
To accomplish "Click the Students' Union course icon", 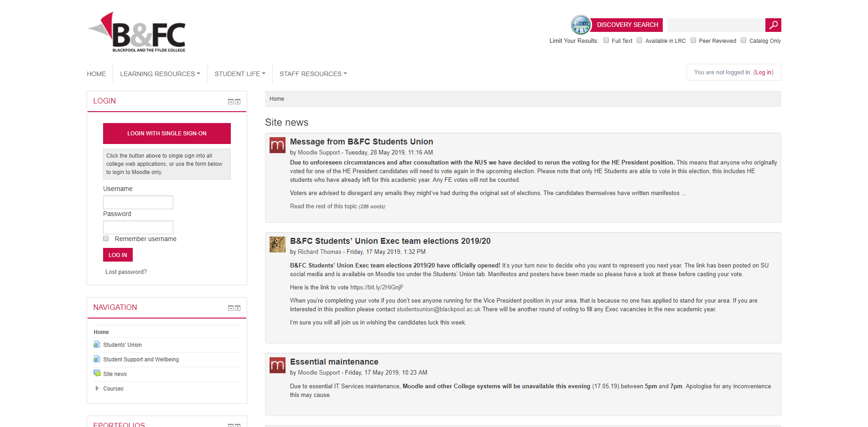I will tap(97, 345).
